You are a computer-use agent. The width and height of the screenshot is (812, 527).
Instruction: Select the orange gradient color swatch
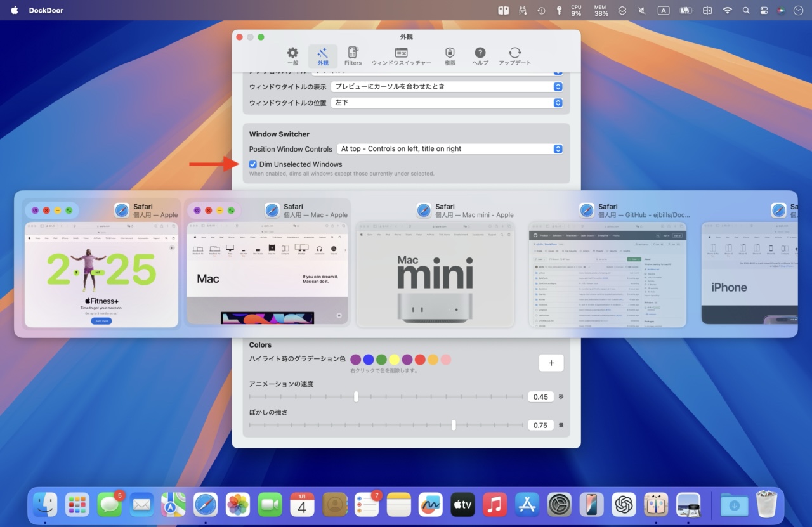[433, 360]
